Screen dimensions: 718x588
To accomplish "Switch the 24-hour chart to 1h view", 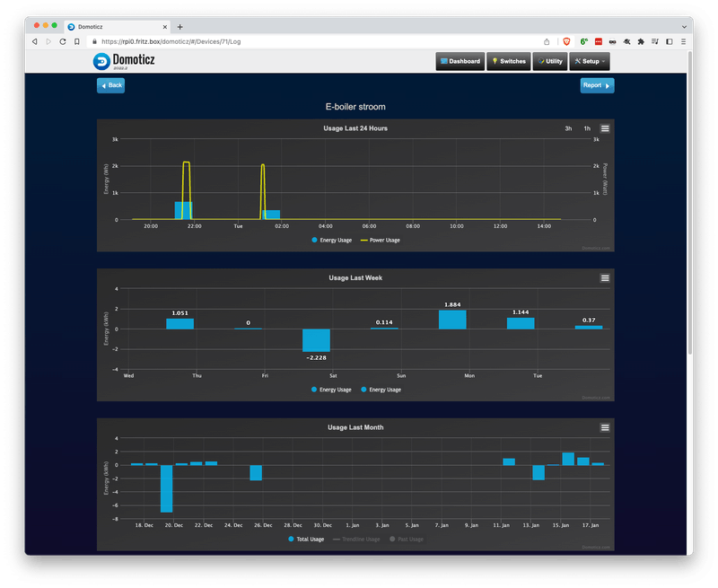I will [588, 128].
